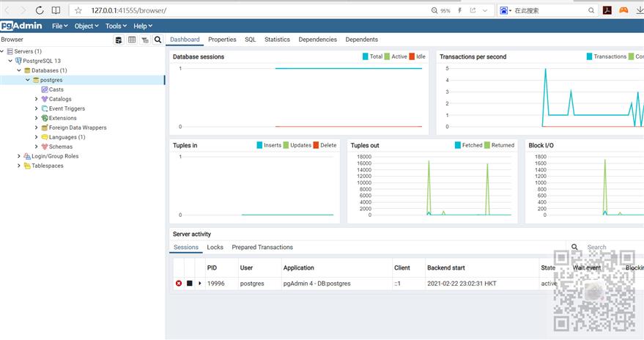
Task: Open the dropdown arrow next to share icon
Action: pos(485,10)
